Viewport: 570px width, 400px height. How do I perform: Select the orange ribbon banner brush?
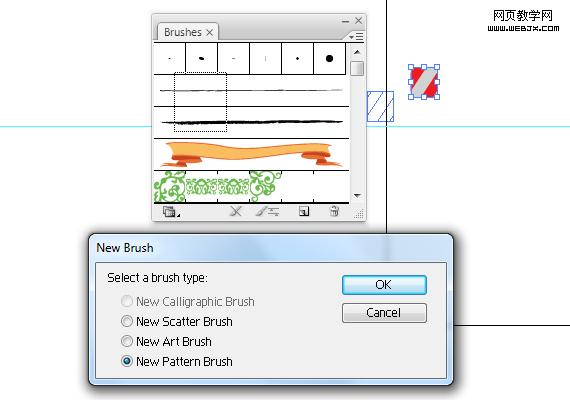point(251,155)
